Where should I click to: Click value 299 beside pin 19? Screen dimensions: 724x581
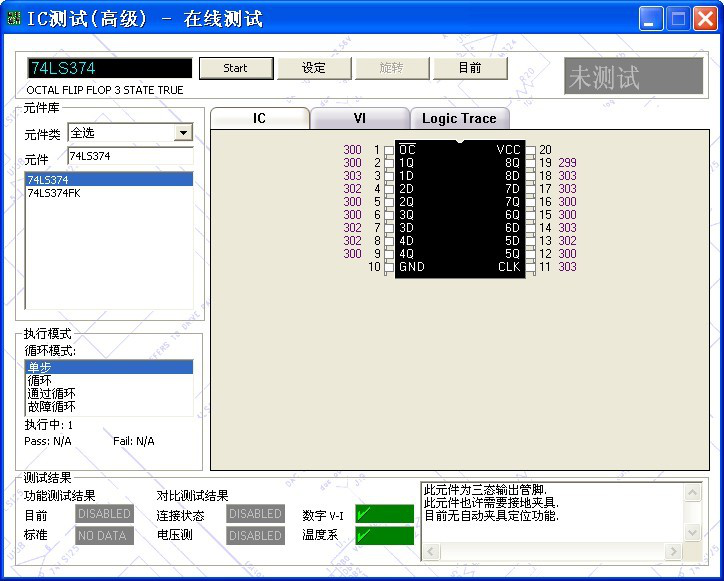click(x=567, y=163)
